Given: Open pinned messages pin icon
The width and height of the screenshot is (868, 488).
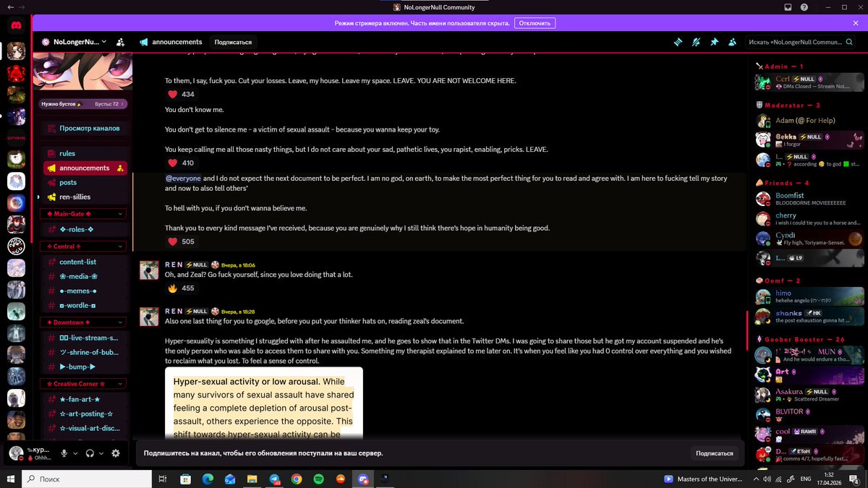Looking at the screenshot, I should coord(714,42).
